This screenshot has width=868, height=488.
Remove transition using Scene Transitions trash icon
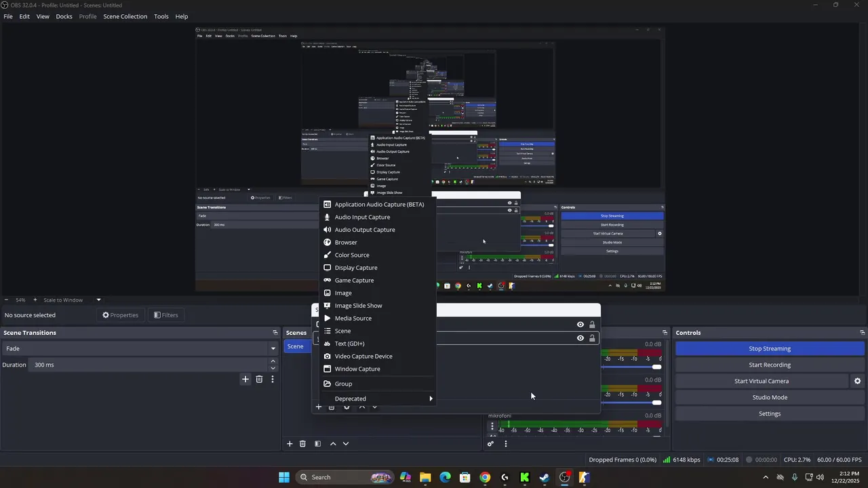click(x=259, y=380)
